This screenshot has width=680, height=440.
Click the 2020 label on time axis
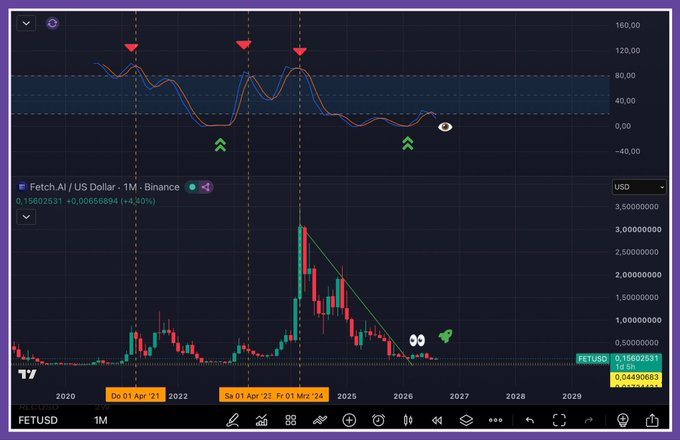pos(65,396)
